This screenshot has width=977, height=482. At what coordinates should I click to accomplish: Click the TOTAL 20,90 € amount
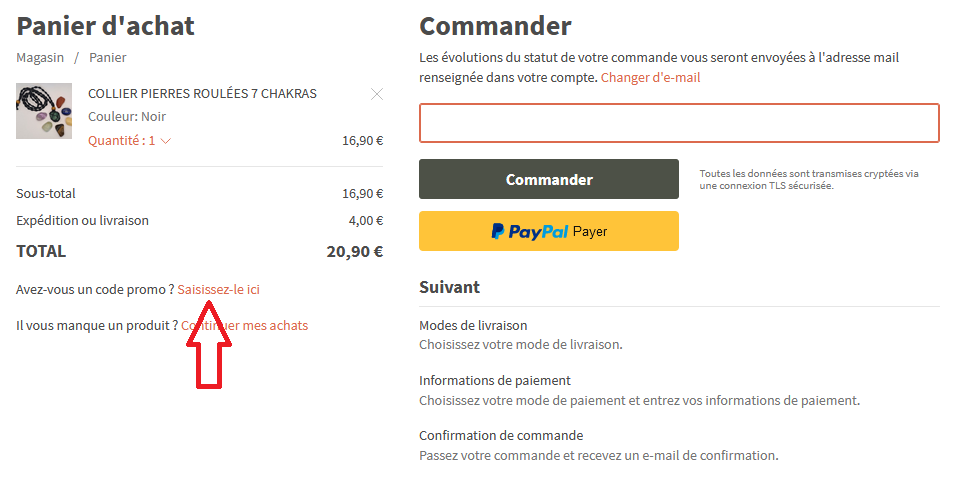[x=355, y=252]
